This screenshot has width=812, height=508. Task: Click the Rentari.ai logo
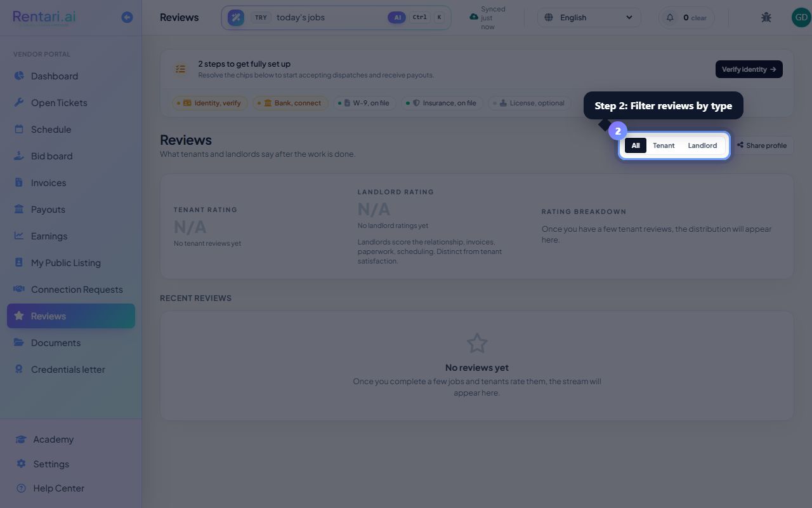click(x=44, y=17)
